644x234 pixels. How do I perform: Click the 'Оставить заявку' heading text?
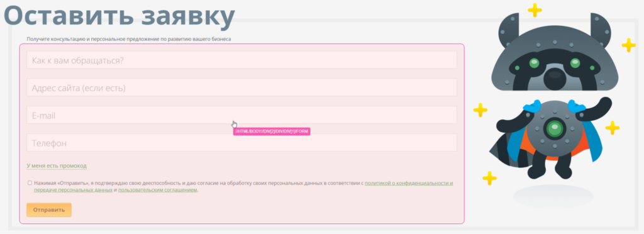(119, 16)
